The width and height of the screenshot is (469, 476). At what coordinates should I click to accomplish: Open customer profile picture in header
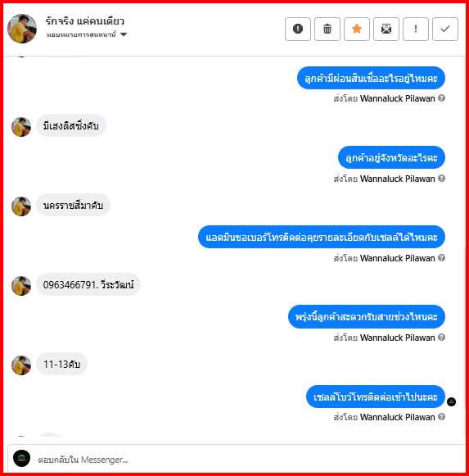22,29
